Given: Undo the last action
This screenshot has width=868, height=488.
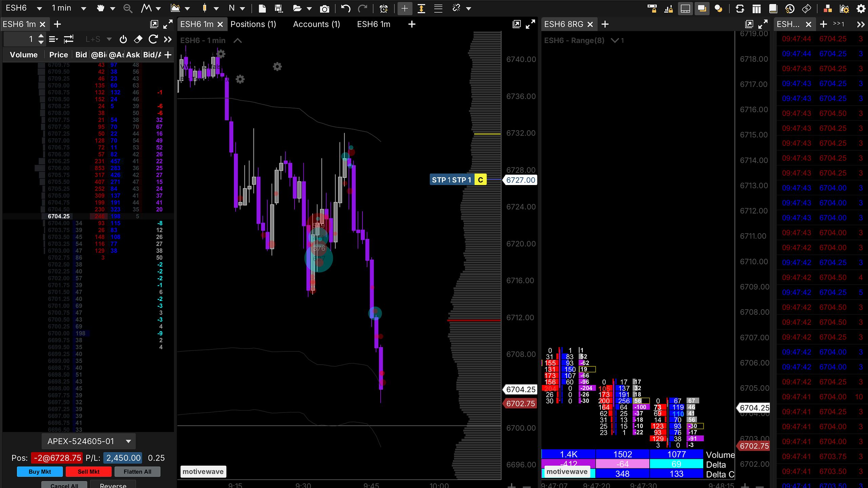Looking at the screenshot, I should point(346,8).
